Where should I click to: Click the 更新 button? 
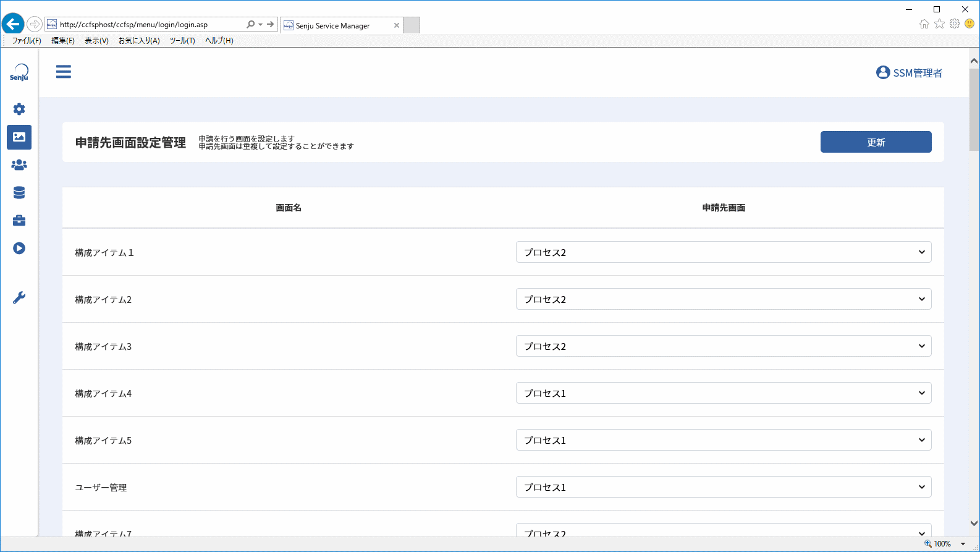(x=876, y=142)
